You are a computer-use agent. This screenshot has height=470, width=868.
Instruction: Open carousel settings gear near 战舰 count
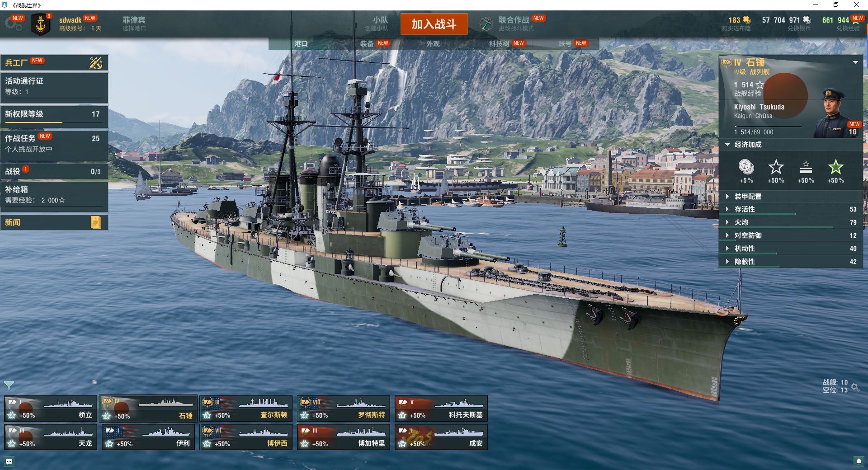[854, 387]
